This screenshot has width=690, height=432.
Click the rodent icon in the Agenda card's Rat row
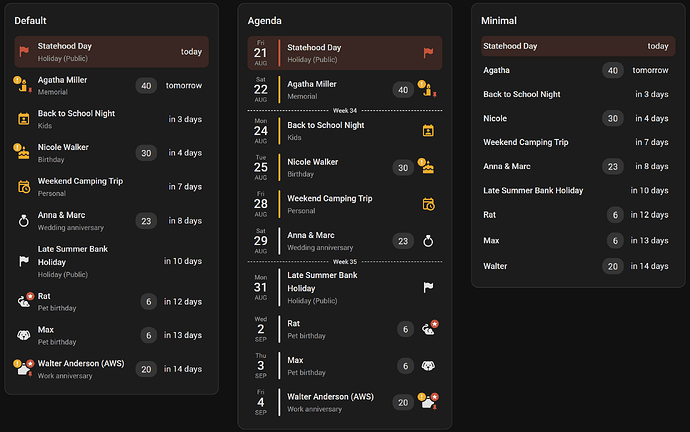click(x=429, y=329)
